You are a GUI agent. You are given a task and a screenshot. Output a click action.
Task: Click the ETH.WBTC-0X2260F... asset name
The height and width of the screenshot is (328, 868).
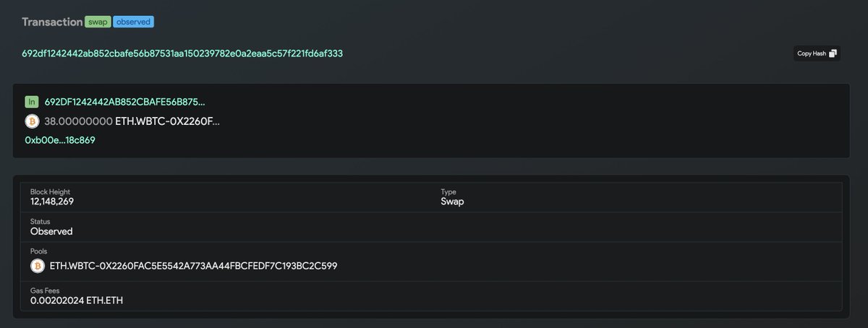(x=167, y=121)
